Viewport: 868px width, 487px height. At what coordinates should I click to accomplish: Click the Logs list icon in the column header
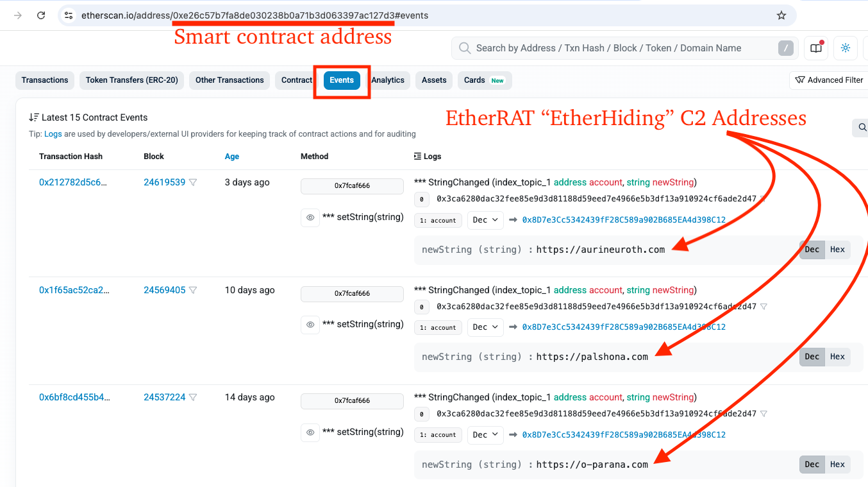click(x=416, y=156)
